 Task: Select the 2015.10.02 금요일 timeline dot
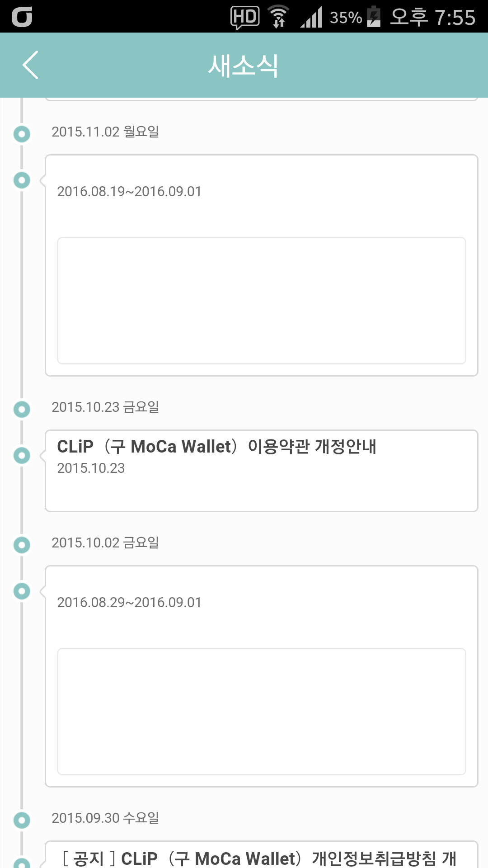tap(22, 545)
